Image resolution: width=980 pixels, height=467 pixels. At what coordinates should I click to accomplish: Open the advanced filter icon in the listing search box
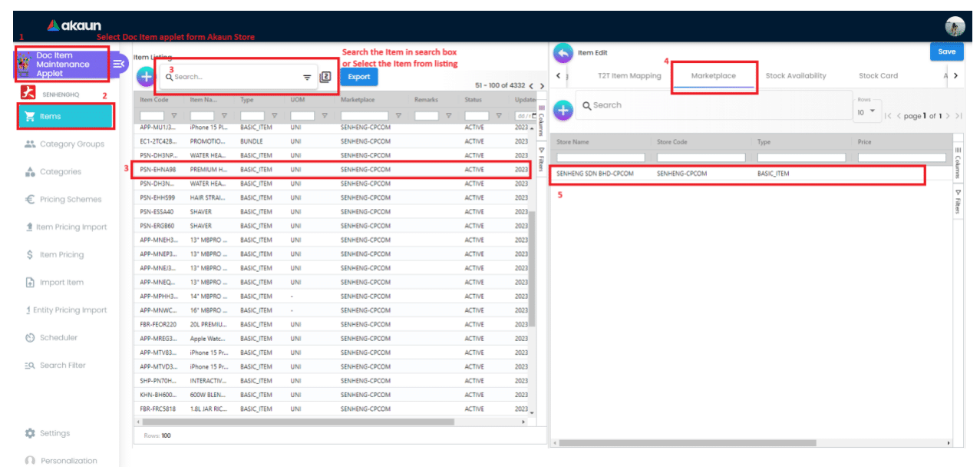point(307,77)
